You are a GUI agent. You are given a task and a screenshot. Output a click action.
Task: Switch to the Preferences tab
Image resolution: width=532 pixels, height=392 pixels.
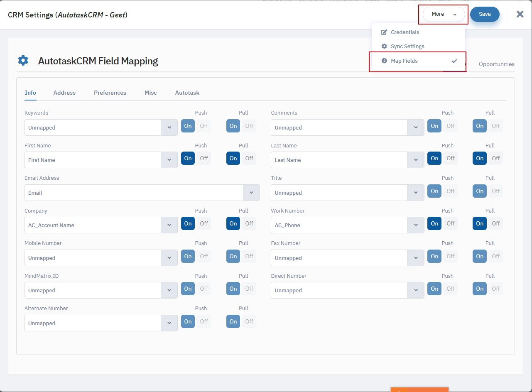110,93
